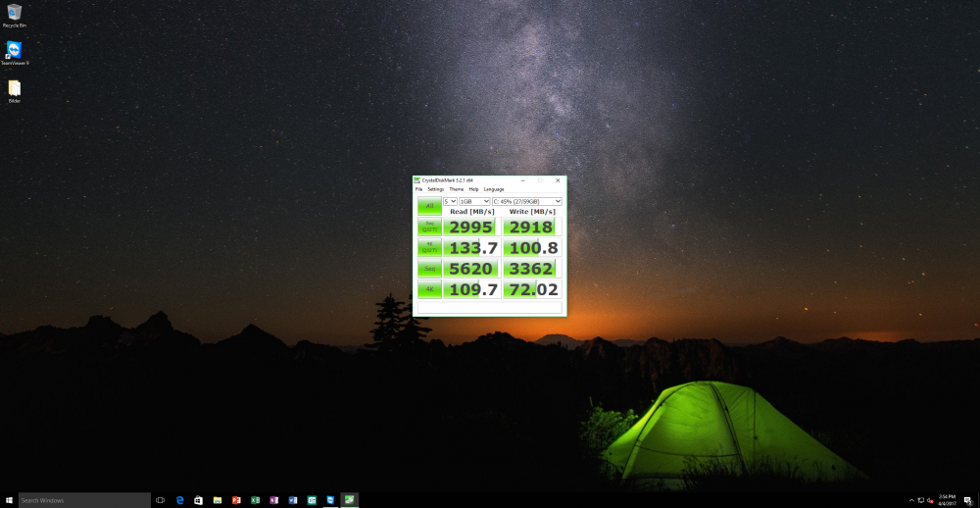Click the 2995 read result bar

[x=472, y=227]
